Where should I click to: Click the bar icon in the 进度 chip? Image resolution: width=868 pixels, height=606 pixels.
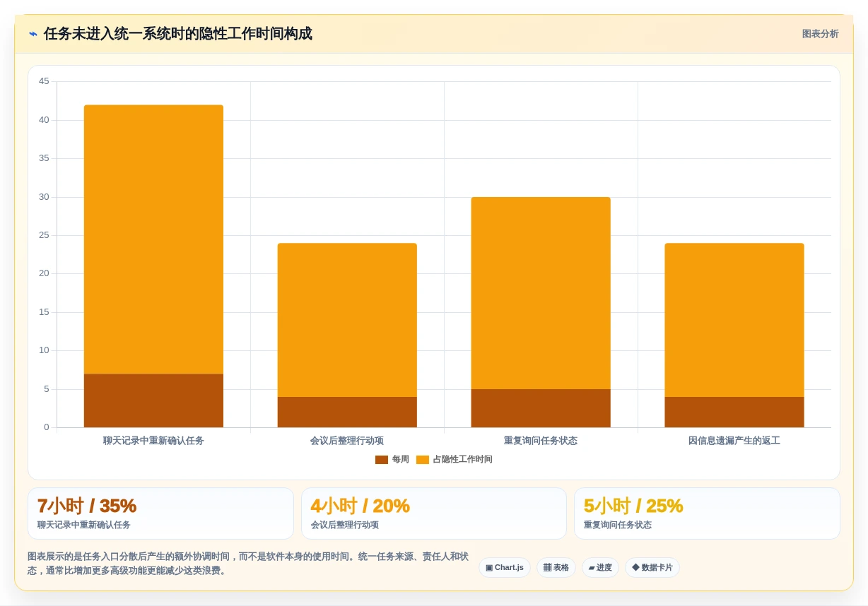coord(591,568)
